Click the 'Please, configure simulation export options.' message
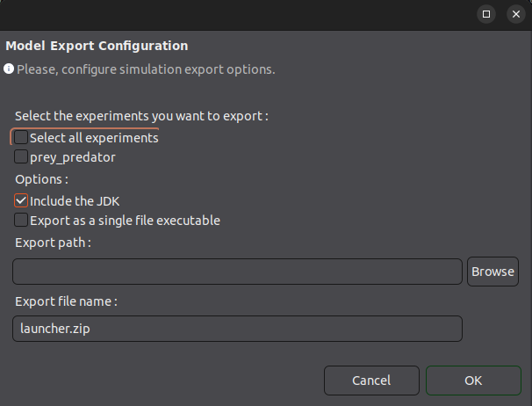The image size is (532, 406). pyautogui.click(x=146, y=69)
